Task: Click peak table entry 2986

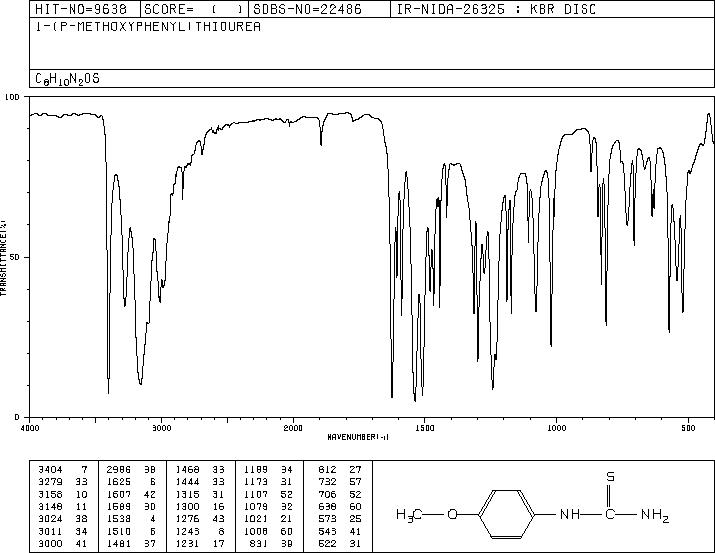Action: (119, 470)
